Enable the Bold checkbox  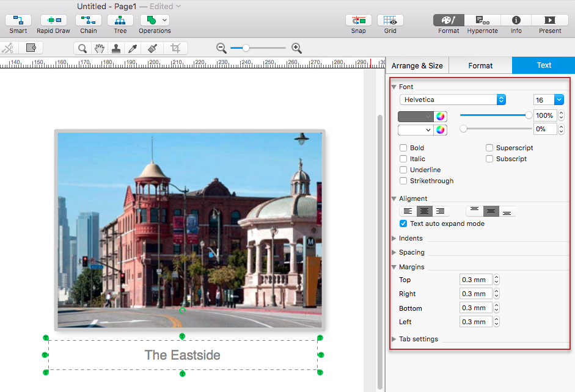[403, 148]
